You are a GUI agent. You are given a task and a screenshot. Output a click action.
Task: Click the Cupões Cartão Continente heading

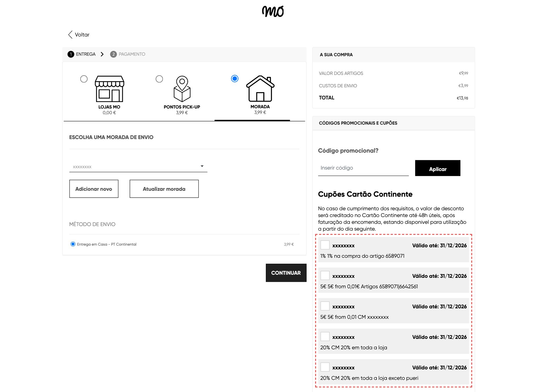(x=365, y=194)
